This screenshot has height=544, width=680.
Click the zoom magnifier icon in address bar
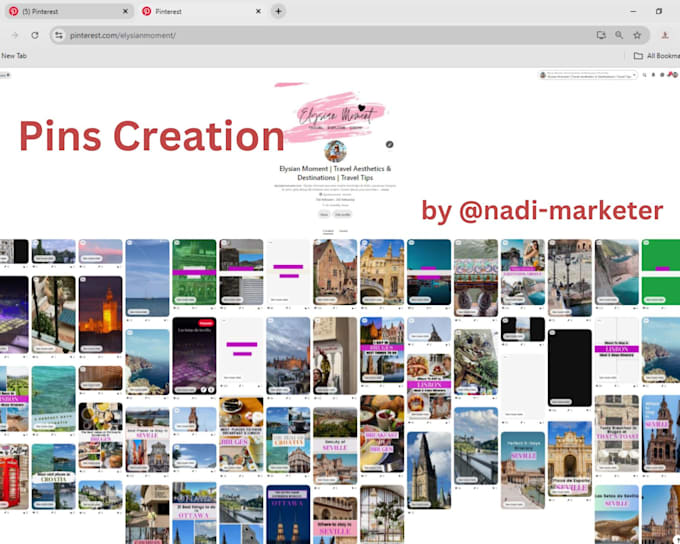tap(619, 36)
